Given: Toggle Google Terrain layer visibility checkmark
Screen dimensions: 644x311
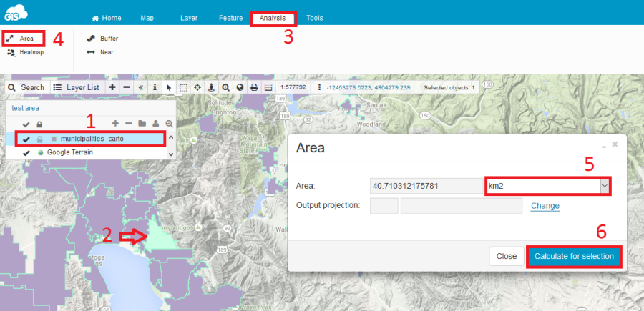Looking at the screenshot, I should point(26,152).
